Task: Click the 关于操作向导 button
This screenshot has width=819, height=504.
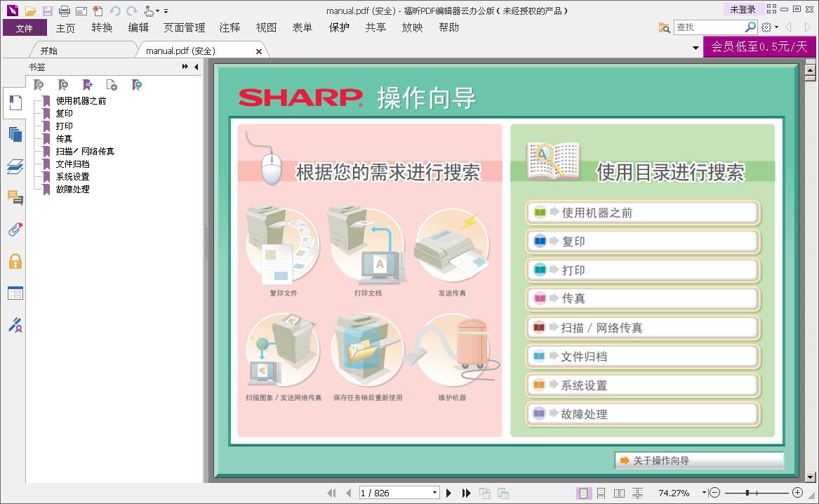Action: pos(700,460)
